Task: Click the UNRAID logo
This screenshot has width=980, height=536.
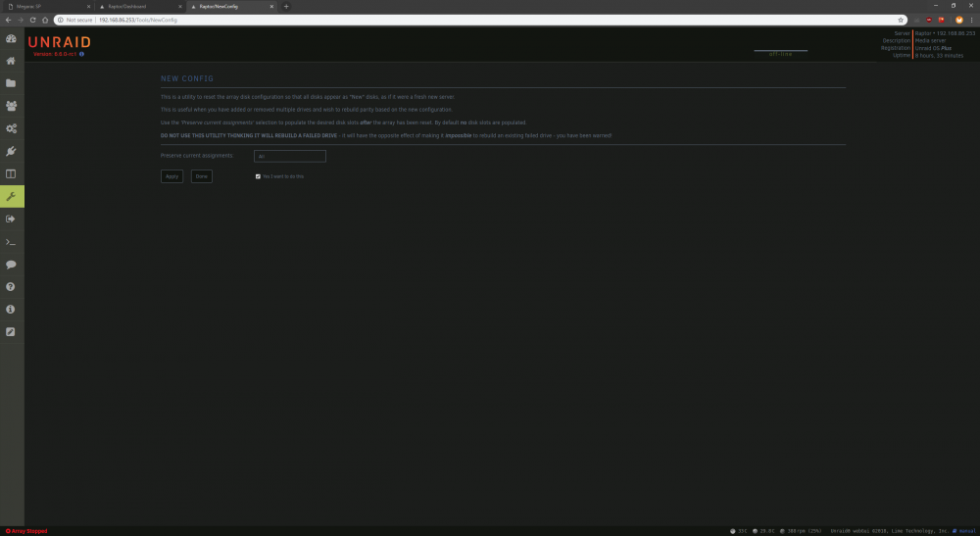Action: pyautogui.click(x=60, y=42)
